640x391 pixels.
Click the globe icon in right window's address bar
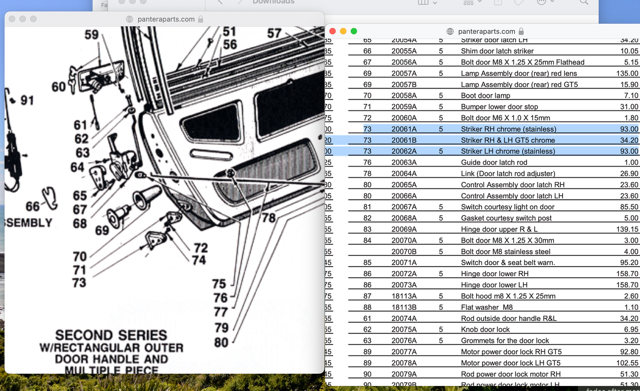pyautogui.click(x=450, y=31)
